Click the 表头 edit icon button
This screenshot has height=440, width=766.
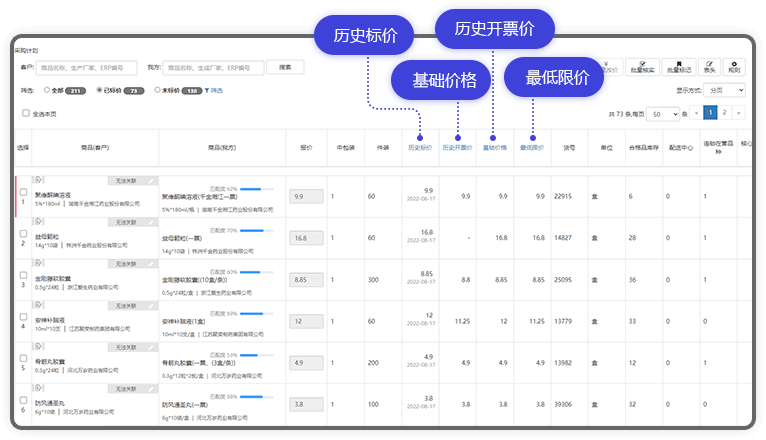[x=710, y=68]
